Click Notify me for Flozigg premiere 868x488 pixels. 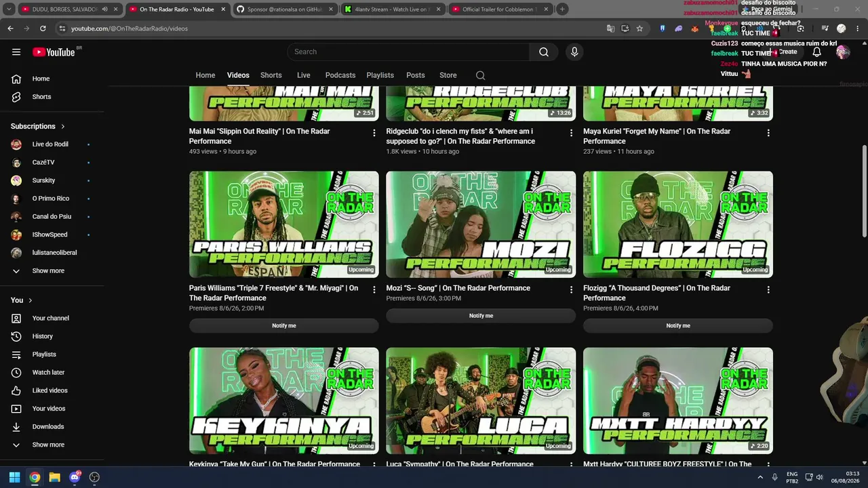click(x=678, y=326)
